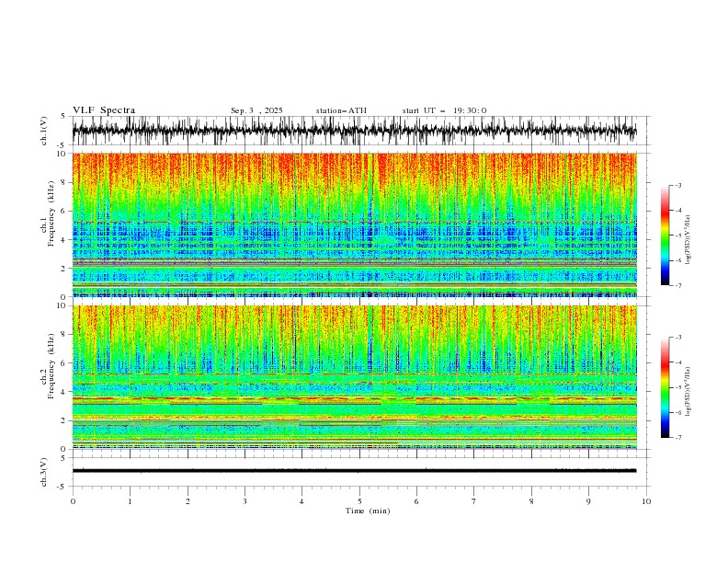The width and height of the screenshot is (728, 563).
Task: Click the '6' kHz tick of ch.1 spectrogram
Action: click(64, 211)
